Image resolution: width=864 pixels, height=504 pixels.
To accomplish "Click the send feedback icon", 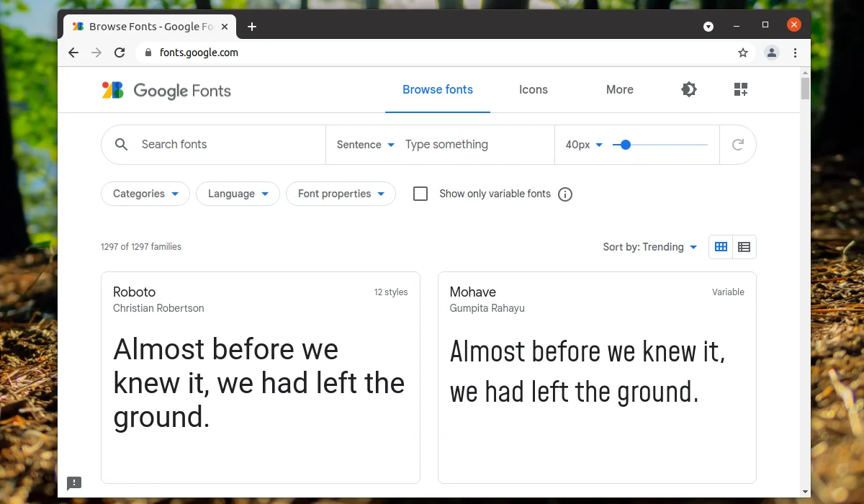I will (x=74, y=483).
